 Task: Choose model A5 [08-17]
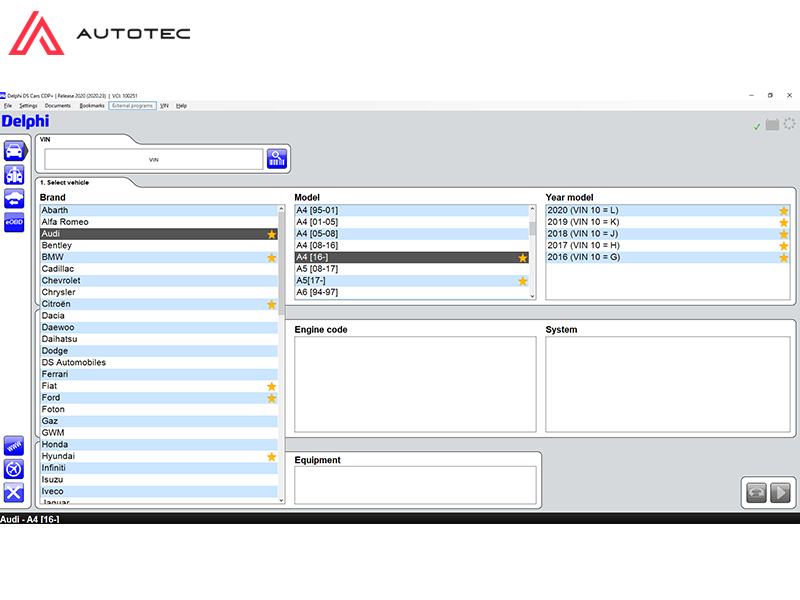pyautogui.click(x=412, y=269)
